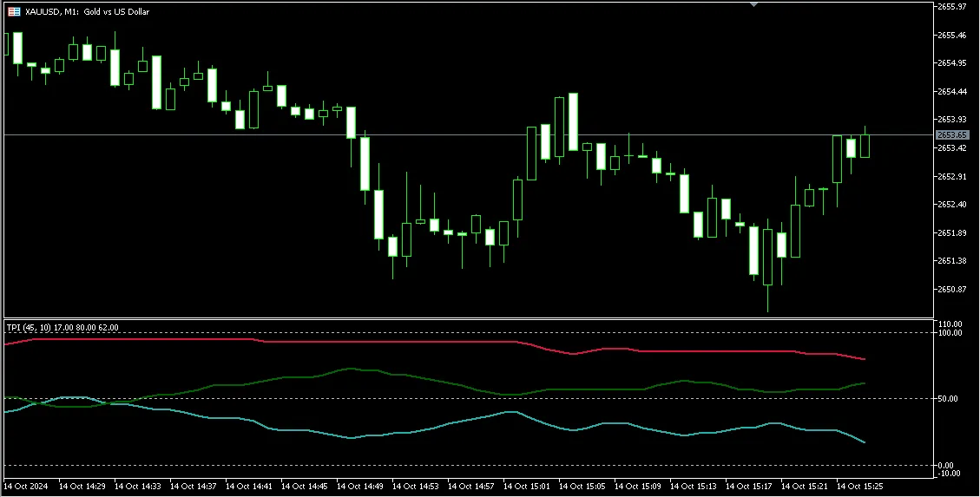Viewport: 980px width, 497px height.
Task: Click the '14 Oct 15:01' time label
Action: [x=527, y=486]
